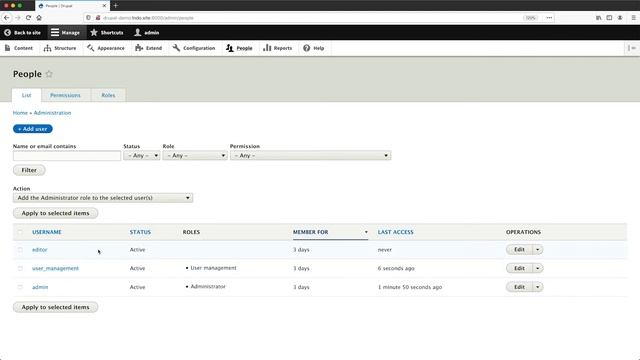Screen dimensions: 640x360
Task: Follow the Home breadcrumb link
Action: click(x=20, y=113)
